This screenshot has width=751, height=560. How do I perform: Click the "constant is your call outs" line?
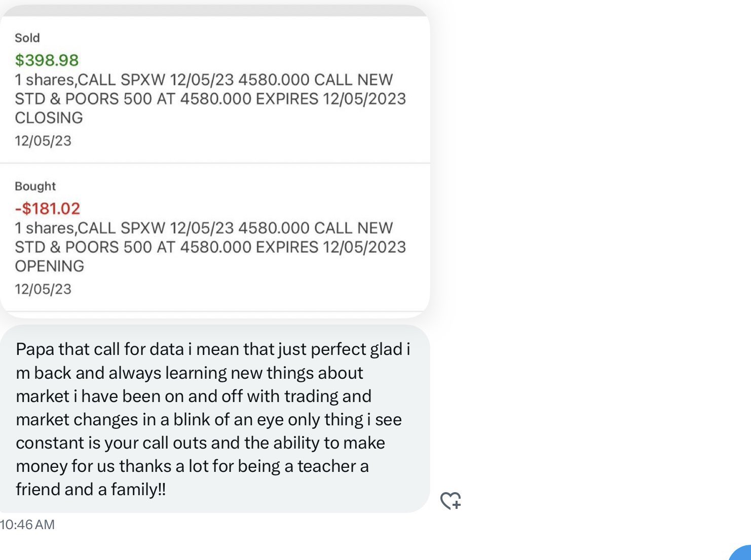200,443
